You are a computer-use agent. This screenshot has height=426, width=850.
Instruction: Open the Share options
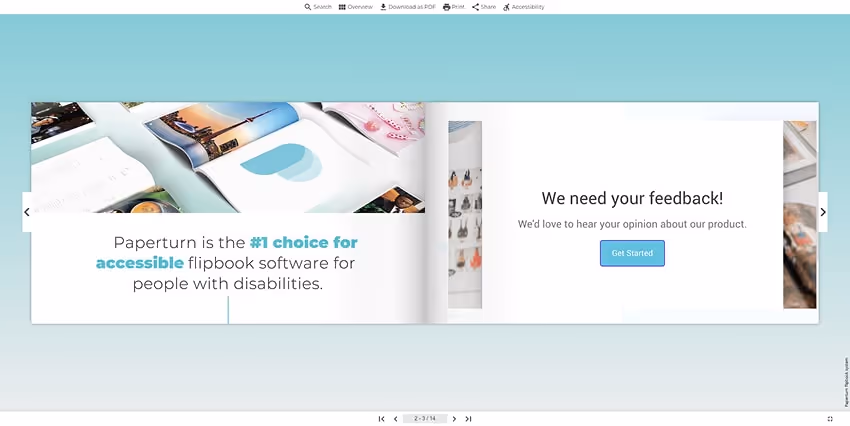(x=484, y=7)
